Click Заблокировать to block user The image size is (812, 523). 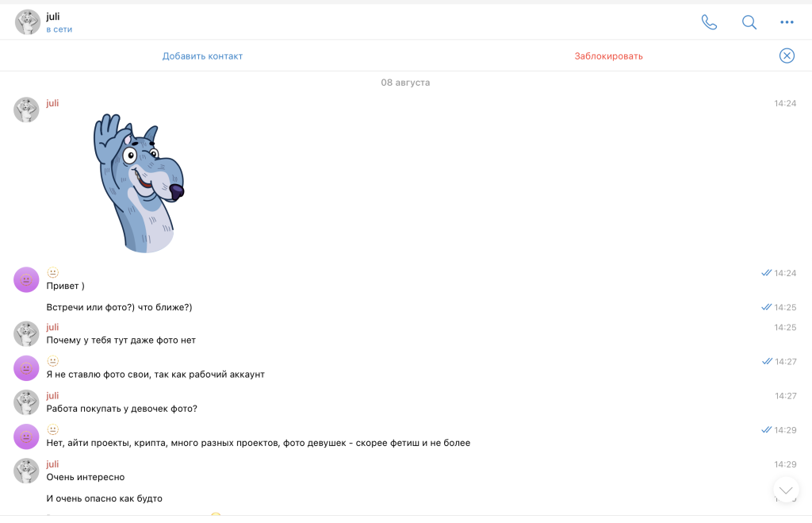tap(608, 56)
